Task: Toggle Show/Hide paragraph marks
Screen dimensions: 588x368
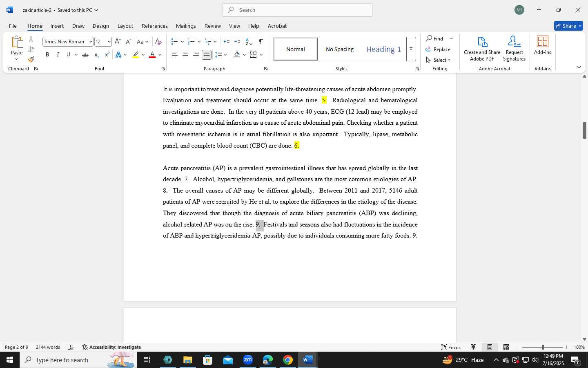Action: [x=261, y=42]
